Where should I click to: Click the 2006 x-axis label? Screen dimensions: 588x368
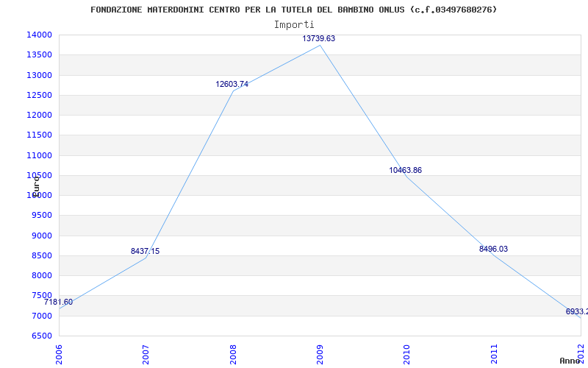tap(60, 355)
